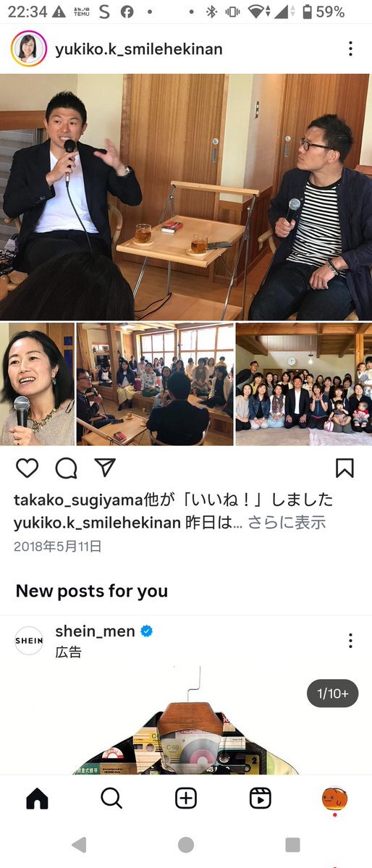Screen dimensions: 372x868
Task: Tap Android back navigation triangle
Action: [x=79, y=845]
